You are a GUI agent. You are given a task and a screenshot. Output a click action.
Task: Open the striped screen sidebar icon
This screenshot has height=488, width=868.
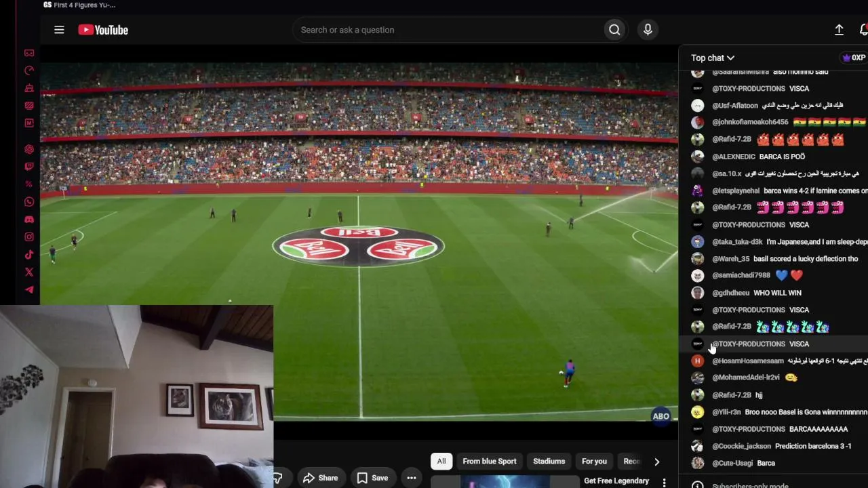[29, 106]
